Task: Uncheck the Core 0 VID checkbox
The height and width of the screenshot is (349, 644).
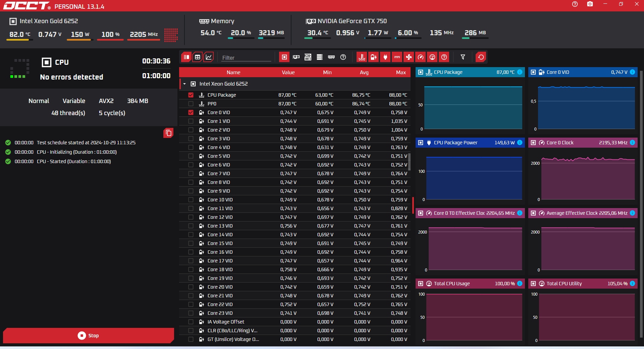Action: click(191, 112)
